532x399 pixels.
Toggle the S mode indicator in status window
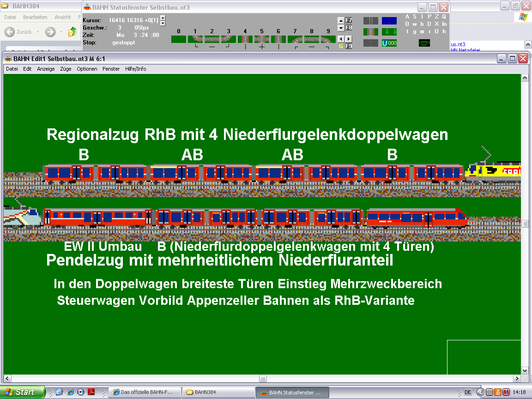point(415,17)
